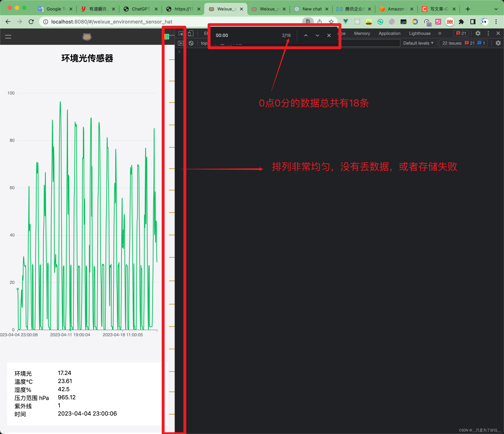Click the navigate up arrow in media player
504x434 pixels.
pyautogui.click(x=306, y=35)
